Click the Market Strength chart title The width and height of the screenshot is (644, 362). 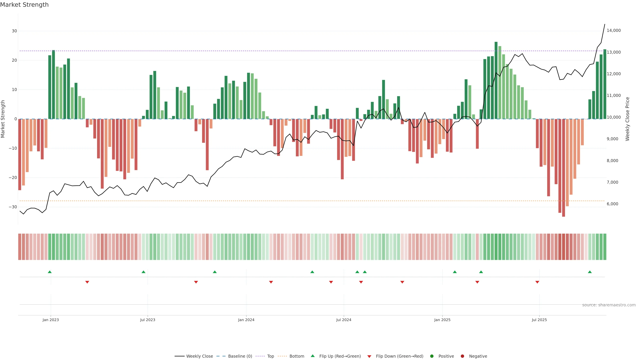tap(24, 5)
